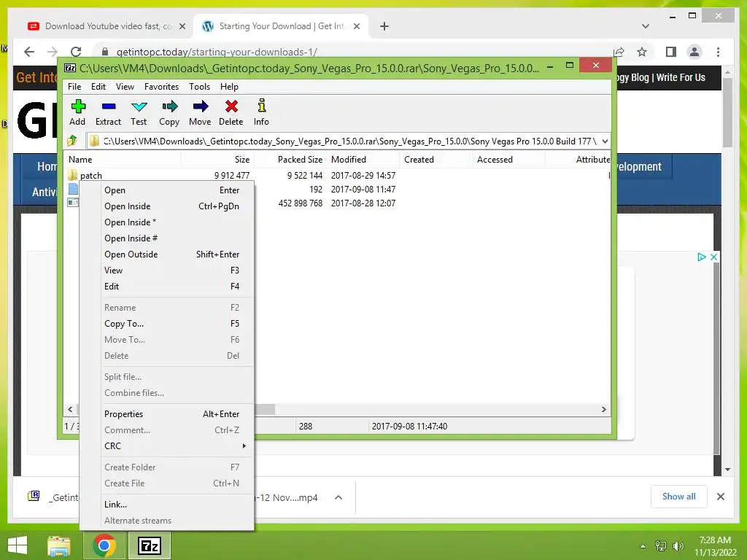Image resolution: width=747 pixels, height=560 pixels.
Task: Click Chrome's tab search dropdown arrow
Action: (x=646, y=26)
